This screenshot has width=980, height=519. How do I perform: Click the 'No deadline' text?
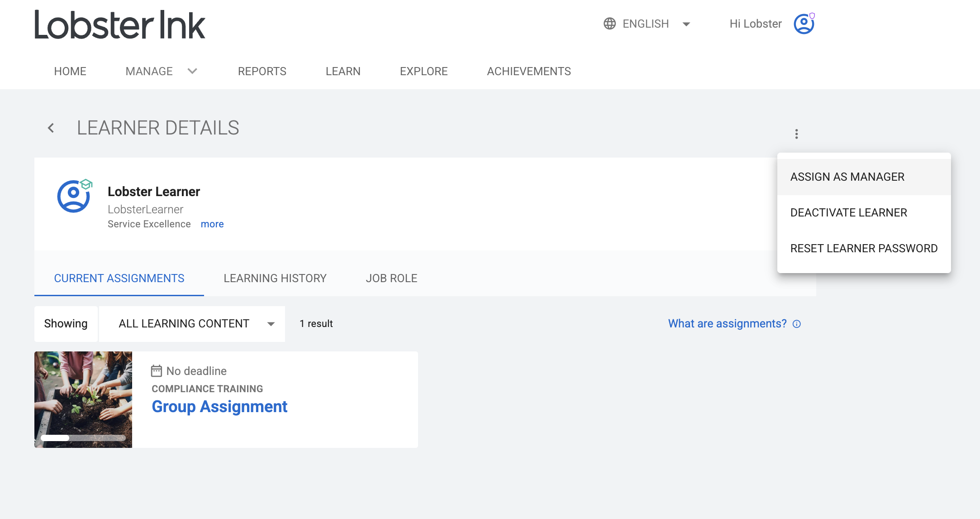[196, 371]
